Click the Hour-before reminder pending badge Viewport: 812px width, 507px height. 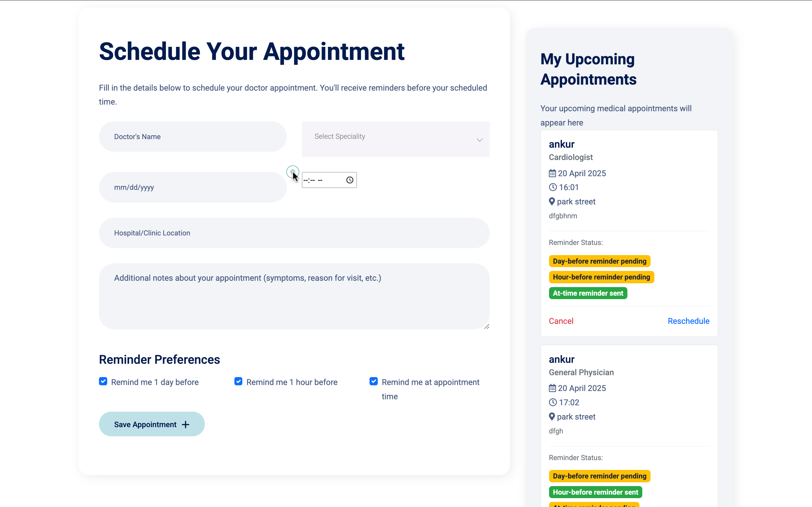pos(601,277)
